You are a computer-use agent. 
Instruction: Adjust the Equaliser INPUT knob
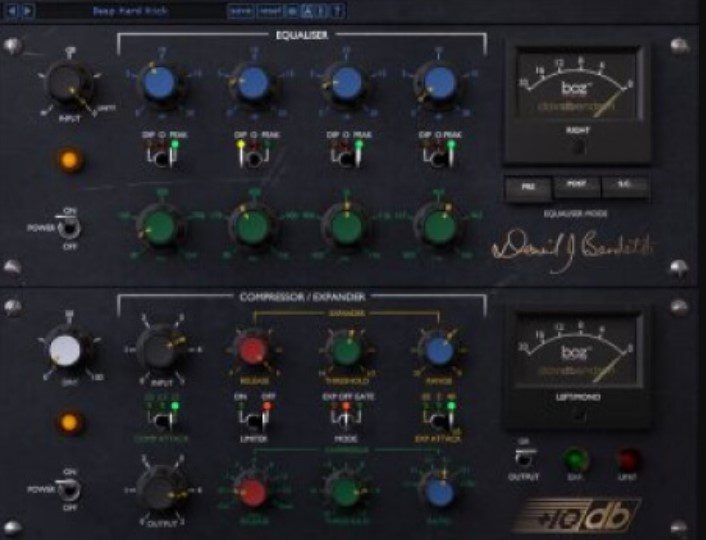[68, 83]
